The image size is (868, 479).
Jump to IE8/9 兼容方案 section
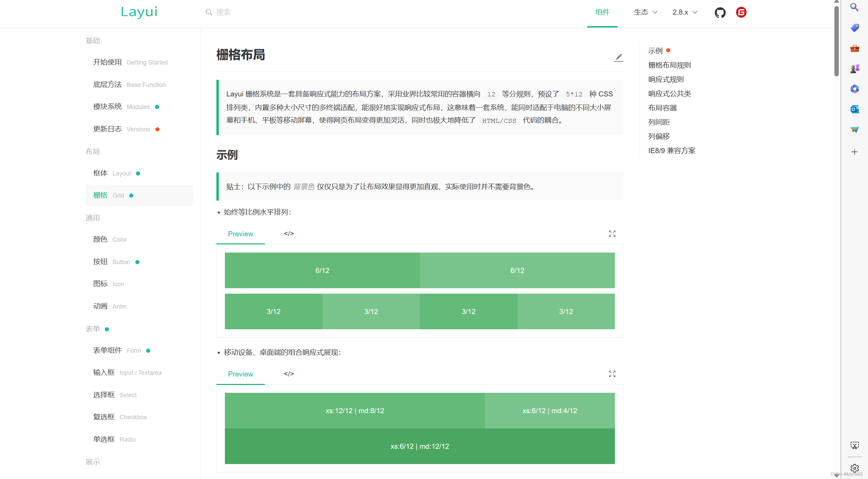pyautogui.click(x=672, y=150)
